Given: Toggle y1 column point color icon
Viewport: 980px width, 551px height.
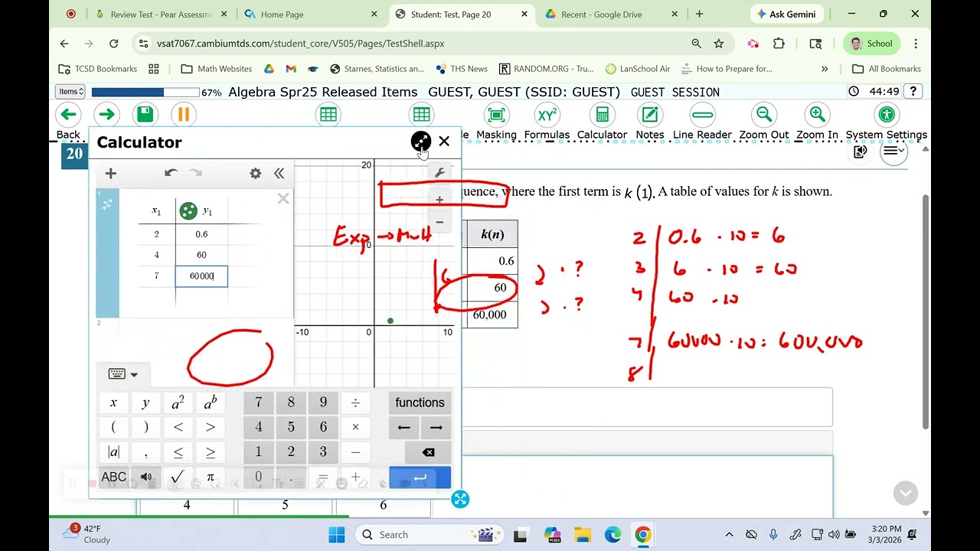Looking at the screenshot, I should tap(188, 211).
